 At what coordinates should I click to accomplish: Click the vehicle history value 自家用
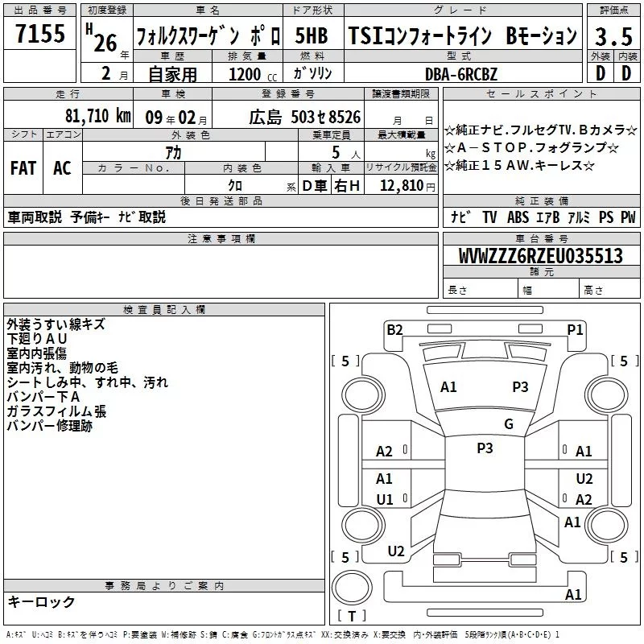click(x=172, y=74)
